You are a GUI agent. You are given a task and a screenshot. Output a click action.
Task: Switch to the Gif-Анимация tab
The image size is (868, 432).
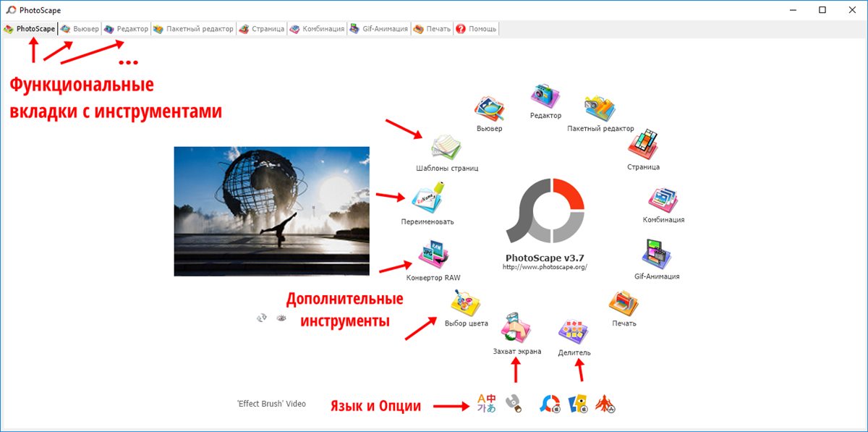[x=379, y=29]
